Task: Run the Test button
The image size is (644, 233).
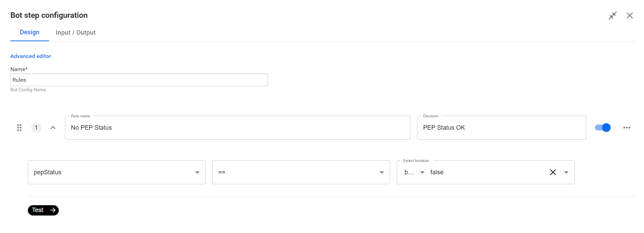Action: pyautogui.click(x=43, y=210)
